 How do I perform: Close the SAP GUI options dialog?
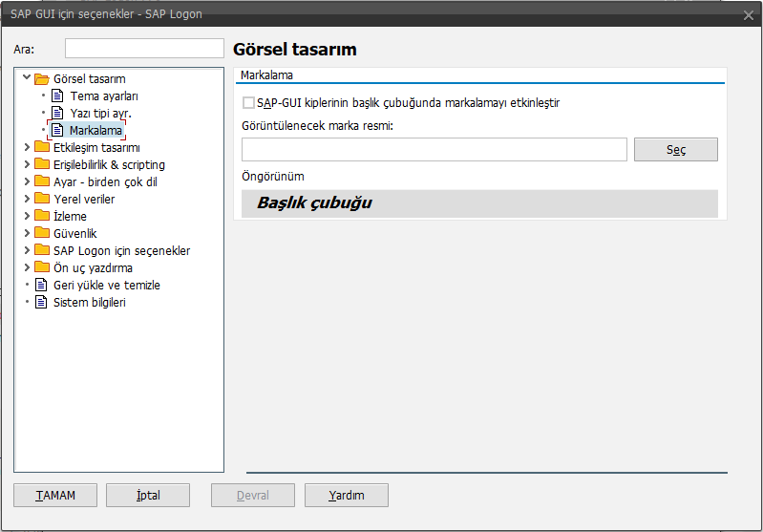(x=749, y=15)
